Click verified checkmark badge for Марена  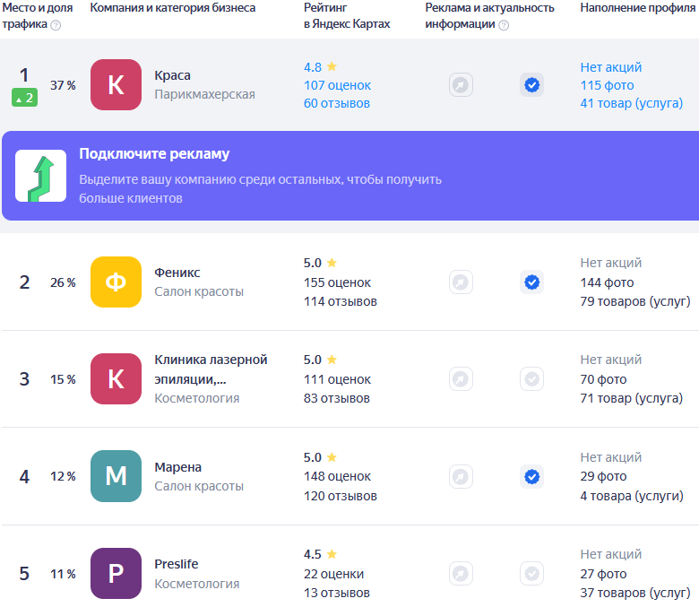pyautogui.click(x=531, y=476)
